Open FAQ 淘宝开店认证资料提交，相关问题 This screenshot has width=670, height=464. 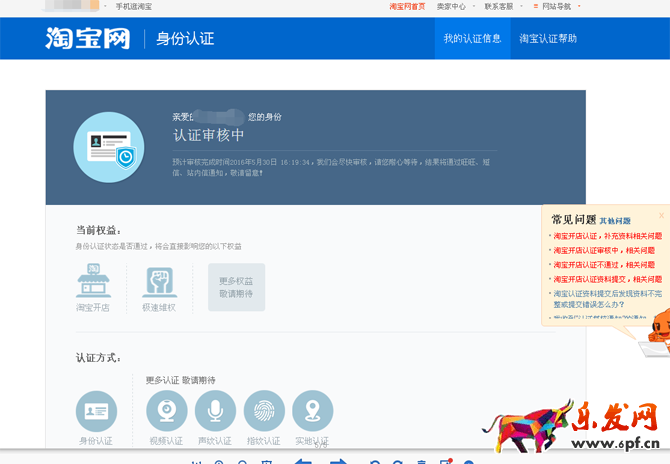coord(608,279)
